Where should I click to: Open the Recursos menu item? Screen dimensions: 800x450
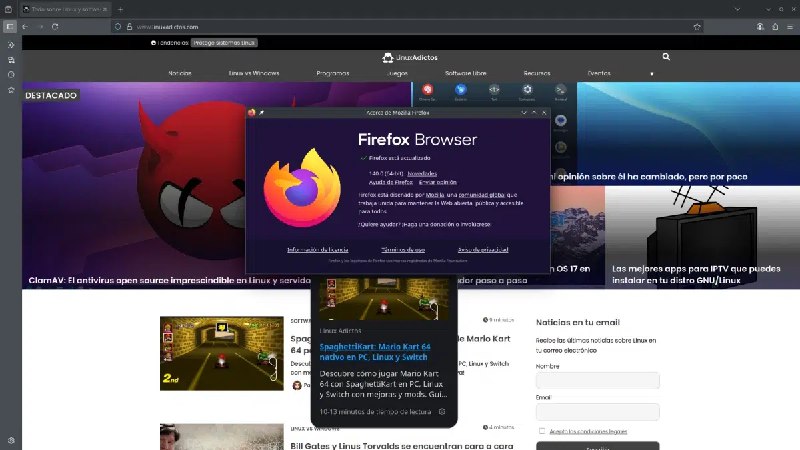click(x=537, y=73)
